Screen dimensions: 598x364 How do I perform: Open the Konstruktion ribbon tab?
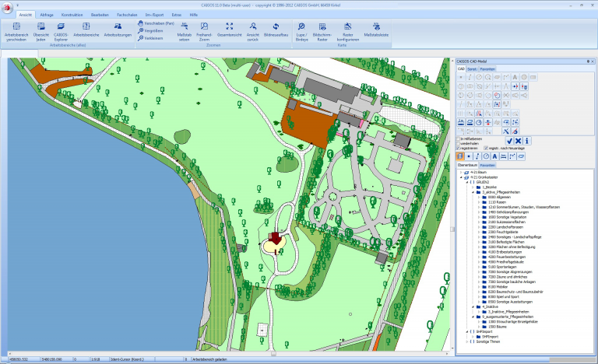coord(72,15)
